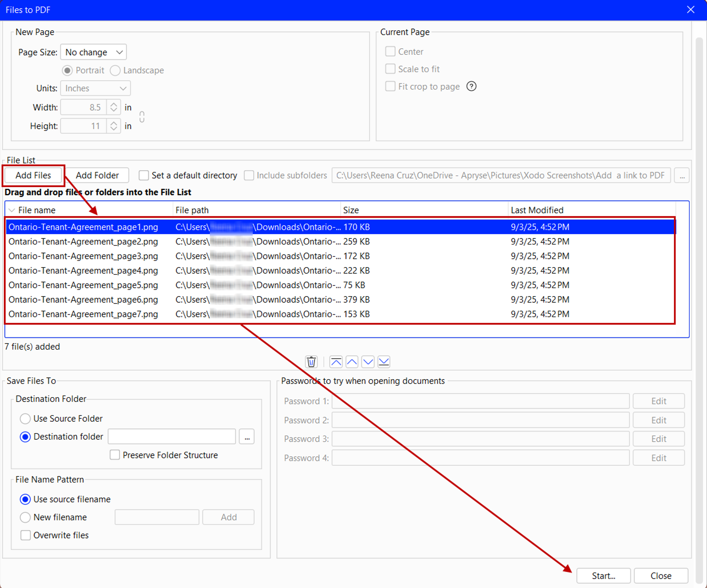
Task: Move selected file up one position
Action: coord(352,362)
